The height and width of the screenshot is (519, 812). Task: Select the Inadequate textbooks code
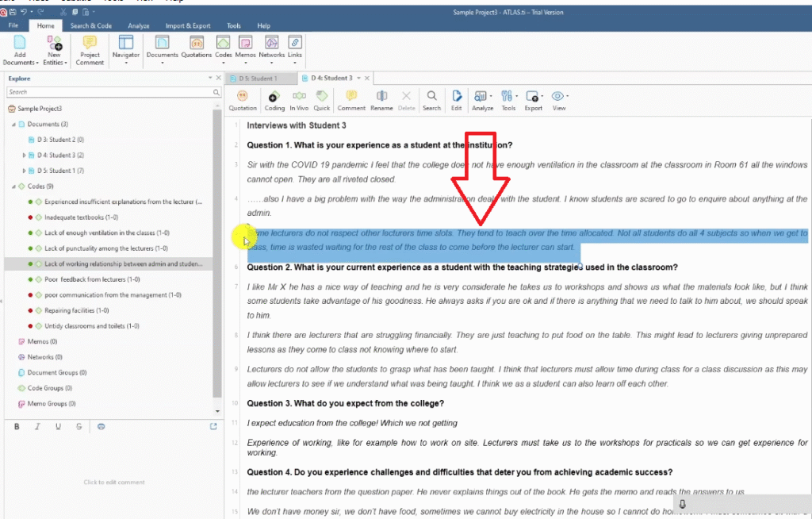pyautogui.click(x=81, y=217)
